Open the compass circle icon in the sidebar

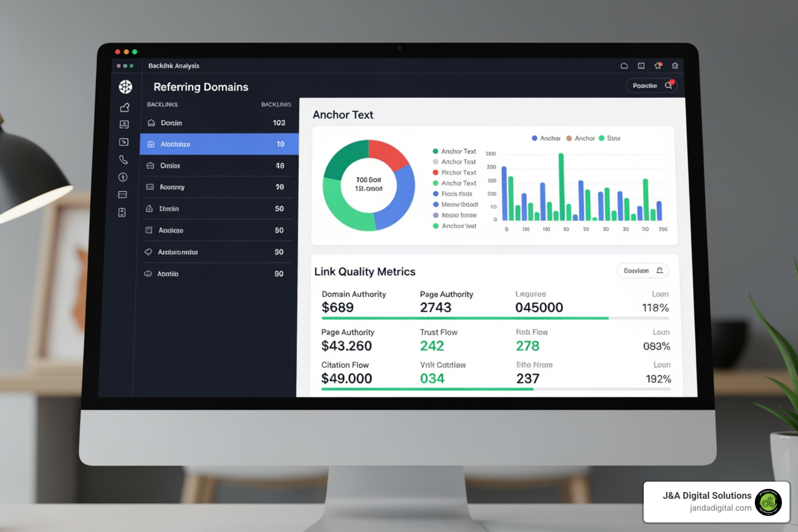[123, 177]
